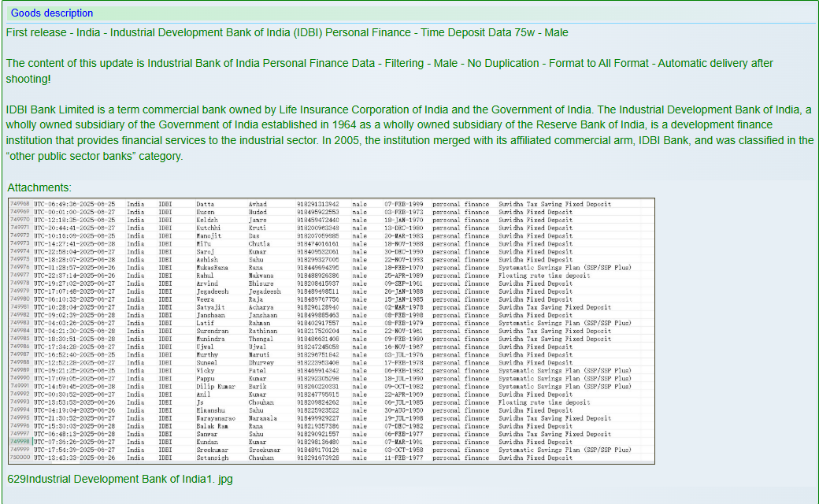Click the paragraph beginning "The content of this update"

(389, 71)
